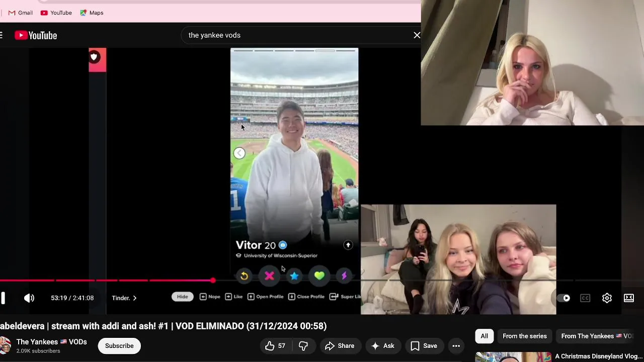
Task: Click the Like shortcut label
Action: pos(234,297)
